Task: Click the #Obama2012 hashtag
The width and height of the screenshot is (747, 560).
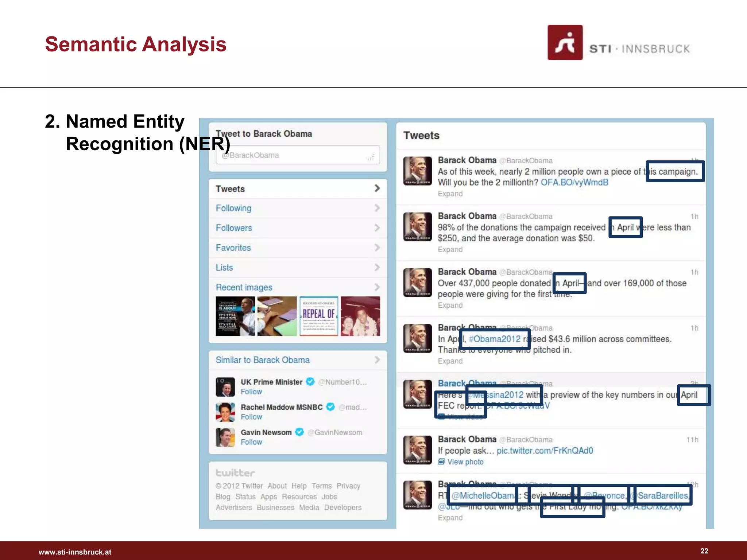Action: 495,339
